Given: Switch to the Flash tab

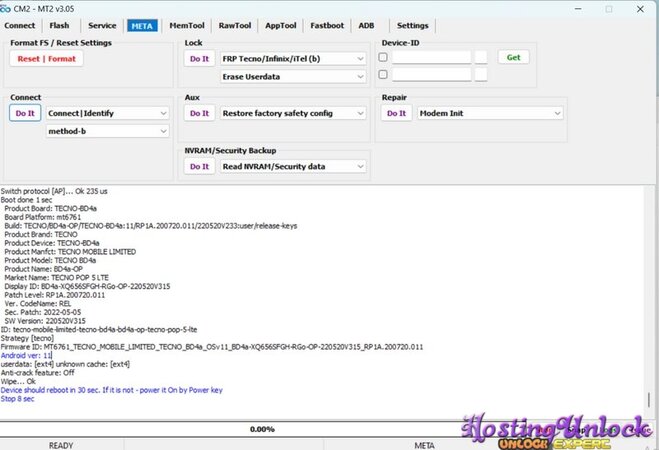Looking at the screenshot, I should click(x=60, y=25).
